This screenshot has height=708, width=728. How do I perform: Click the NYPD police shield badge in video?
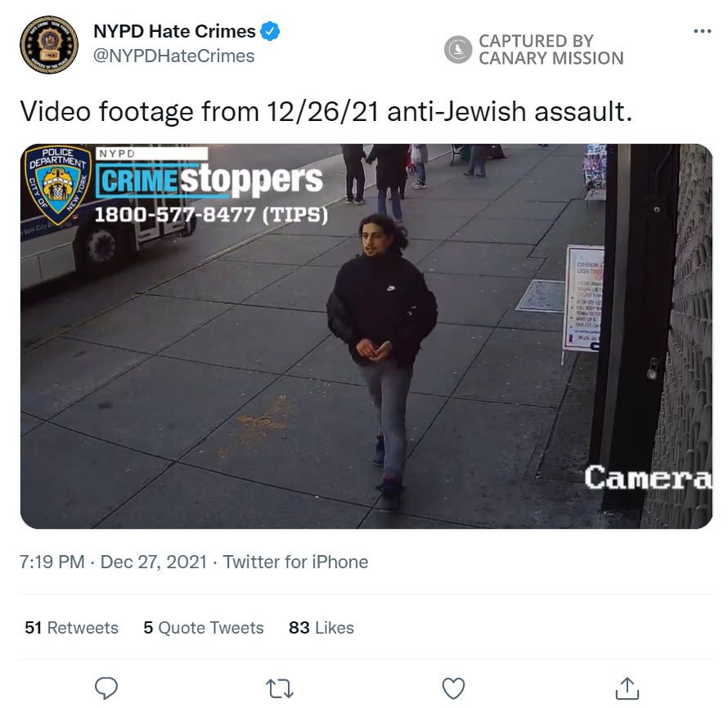coord(58,185)
